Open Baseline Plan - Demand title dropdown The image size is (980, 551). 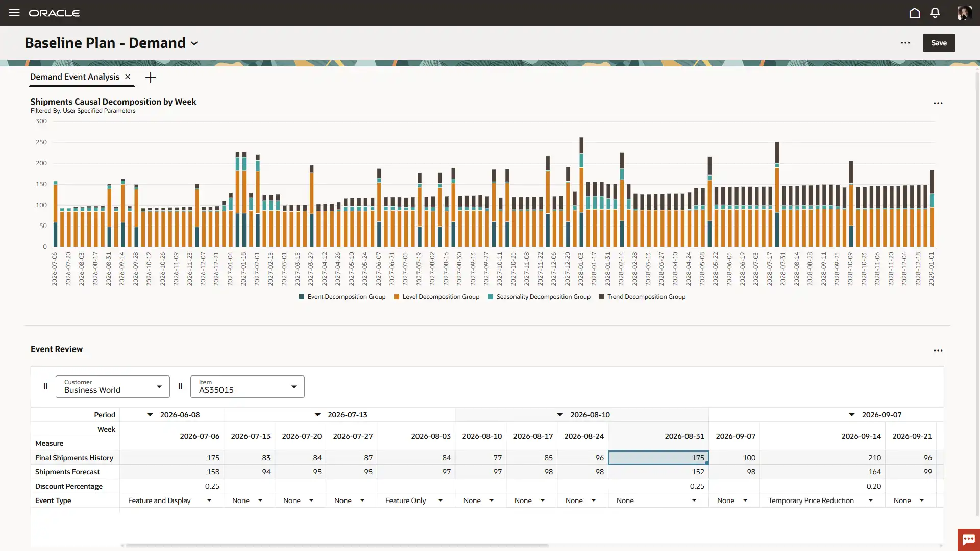tap(194, 43)
